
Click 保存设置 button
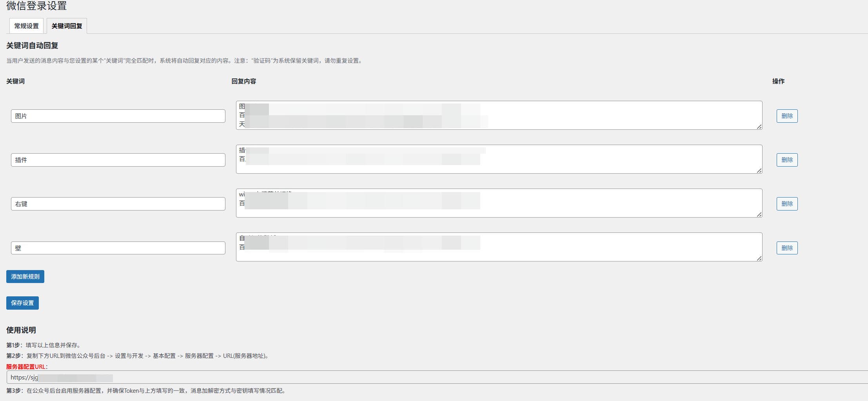tap(22, 303)
